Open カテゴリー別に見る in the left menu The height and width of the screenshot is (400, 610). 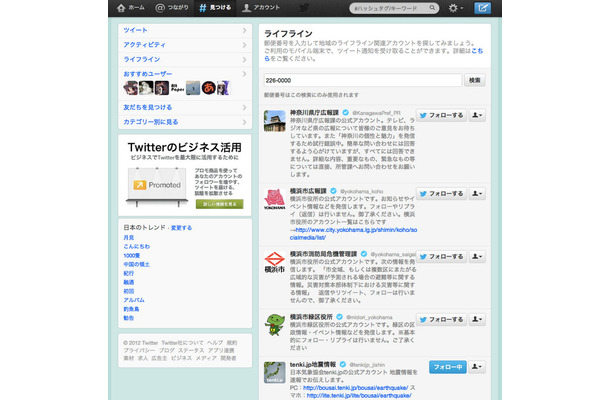click(x=185, y=122)
